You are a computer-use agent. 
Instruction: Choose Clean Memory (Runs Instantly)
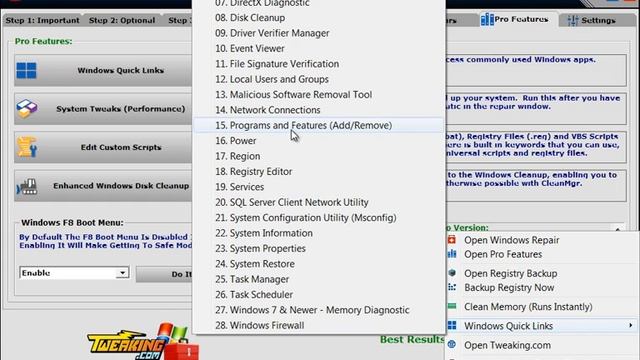coord(542,307)
